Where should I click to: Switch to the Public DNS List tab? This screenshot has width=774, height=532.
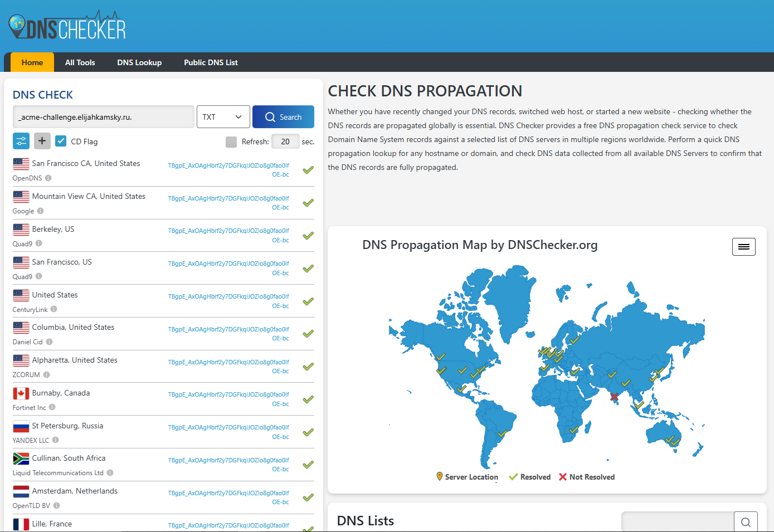point(211,62)
